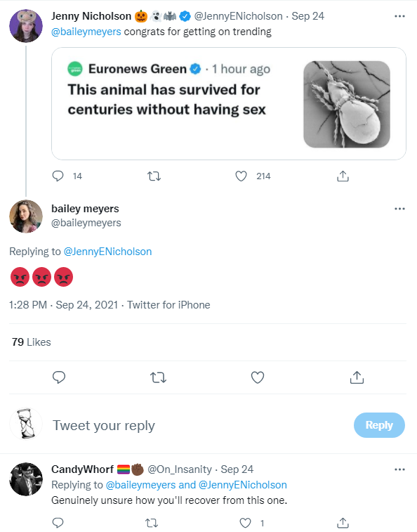Like CandyWhorf's reply
The width and height of the screenshot is (417, 532).
pos(245,523)
